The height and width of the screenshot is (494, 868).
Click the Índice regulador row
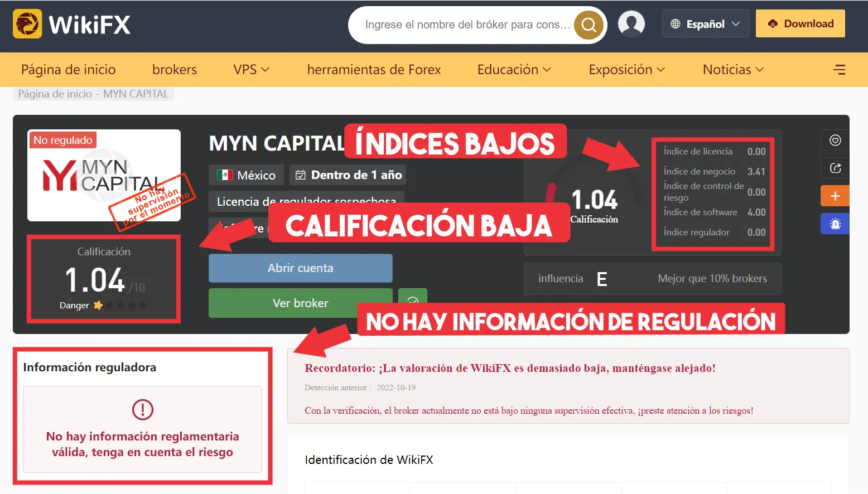coord(714,233)
